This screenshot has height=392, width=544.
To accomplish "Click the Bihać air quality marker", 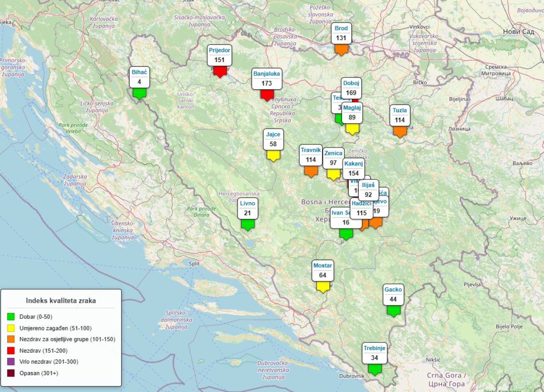I will click(139, 78).
